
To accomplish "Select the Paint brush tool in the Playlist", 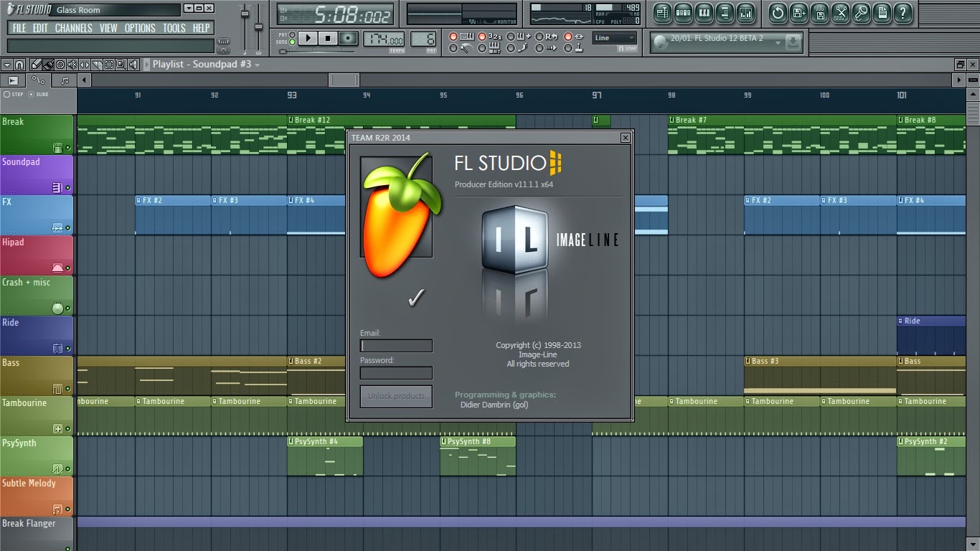I will point(47,65).
